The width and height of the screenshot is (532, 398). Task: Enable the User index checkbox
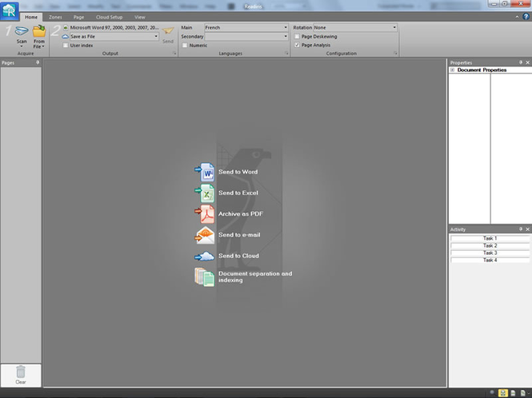pos(66,45)
